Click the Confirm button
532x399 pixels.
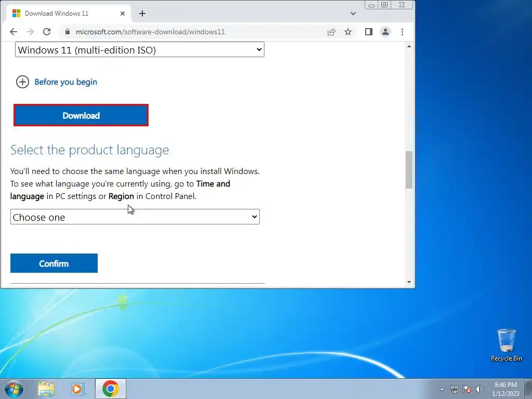coord(54,263)
